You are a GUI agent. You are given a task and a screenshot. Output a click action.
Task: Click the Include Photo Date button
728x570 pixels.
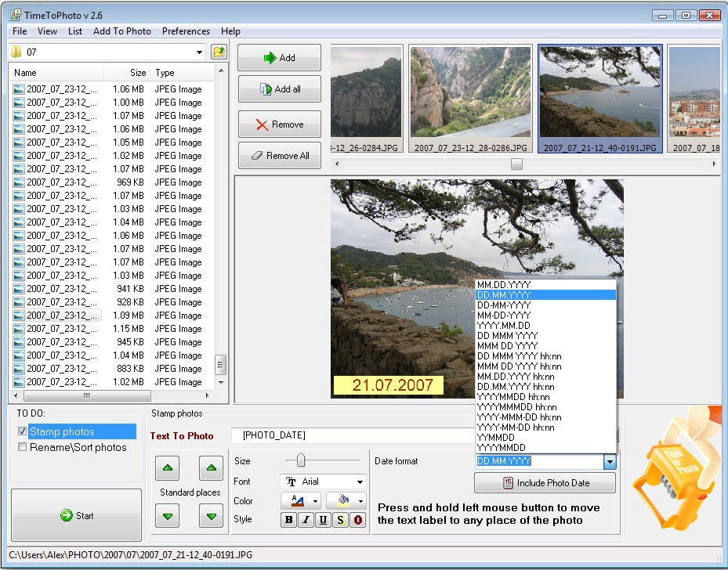[x=545, y=483]
